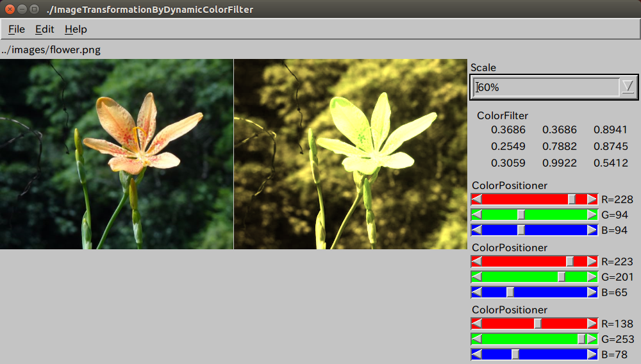This screenshot has width=641, height=364.
Task: Click the original flower image on left
Action: [116, 154]
